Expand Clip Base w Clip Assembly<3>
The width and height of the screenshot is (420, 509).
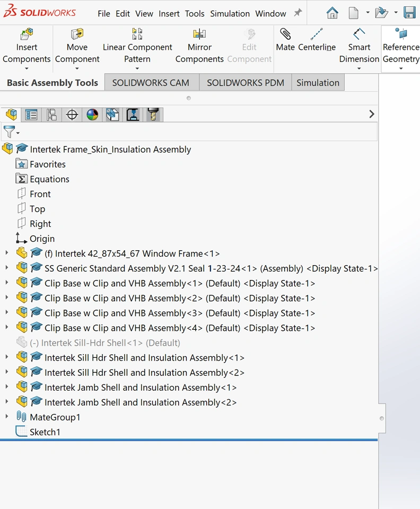pyautogui.click(x=6, y=312)
